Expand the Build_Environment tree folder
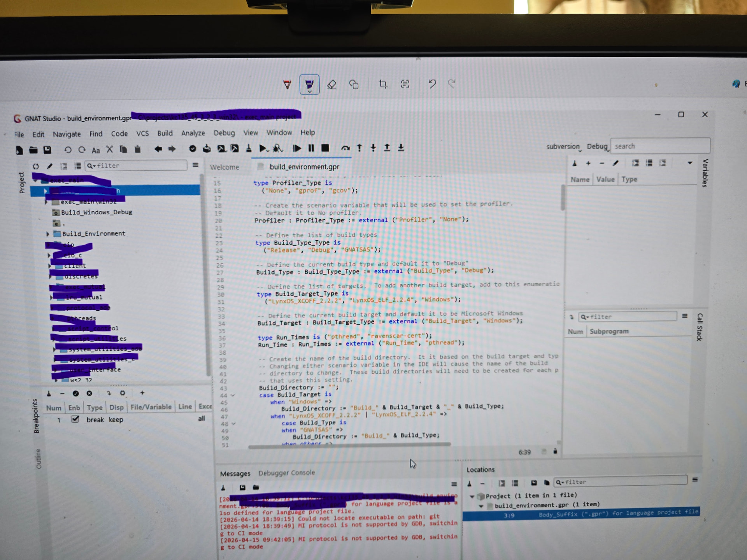Image resolution: width=747 pixels, height=560 pixels. pyautogui.click(x=48, y=234)
